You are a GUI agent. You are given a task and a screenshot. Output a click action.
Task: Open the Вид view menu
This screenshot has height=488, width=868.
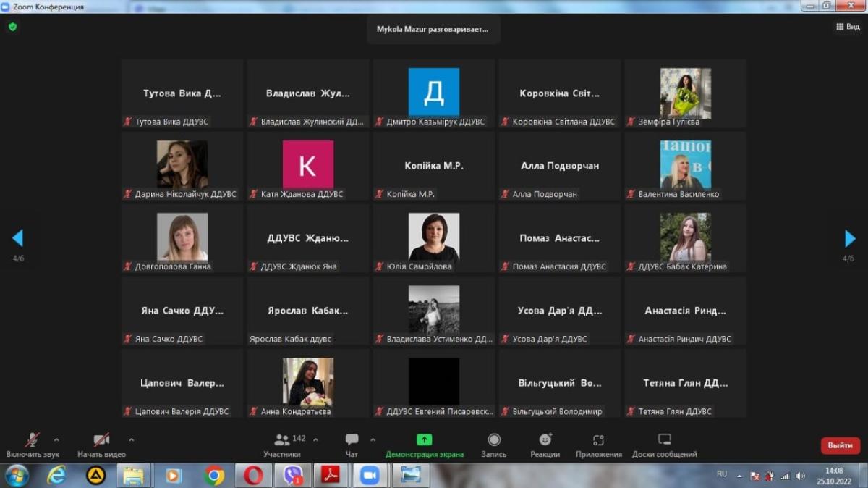tap(848, 28)
